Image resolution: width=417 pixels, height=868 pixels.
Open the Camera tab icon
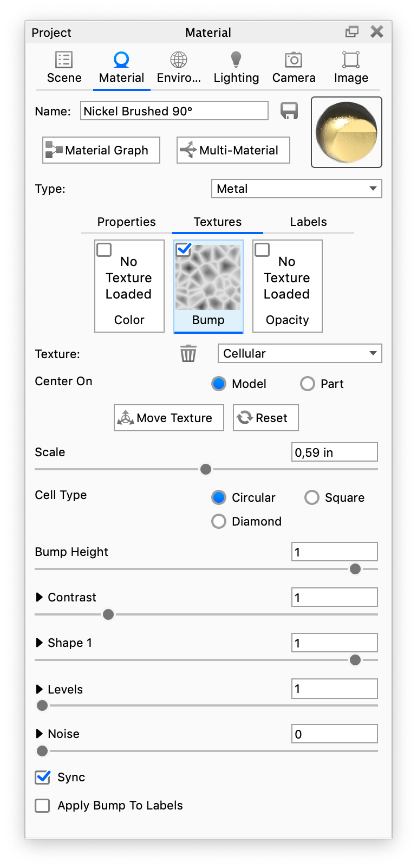coord(294,60)
